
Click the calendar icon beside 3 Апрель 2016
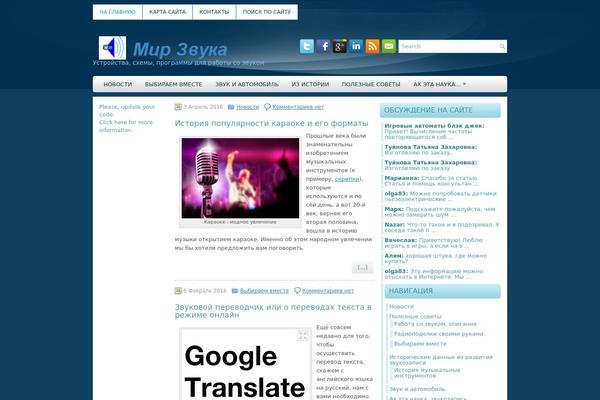[x=178, y=107]
